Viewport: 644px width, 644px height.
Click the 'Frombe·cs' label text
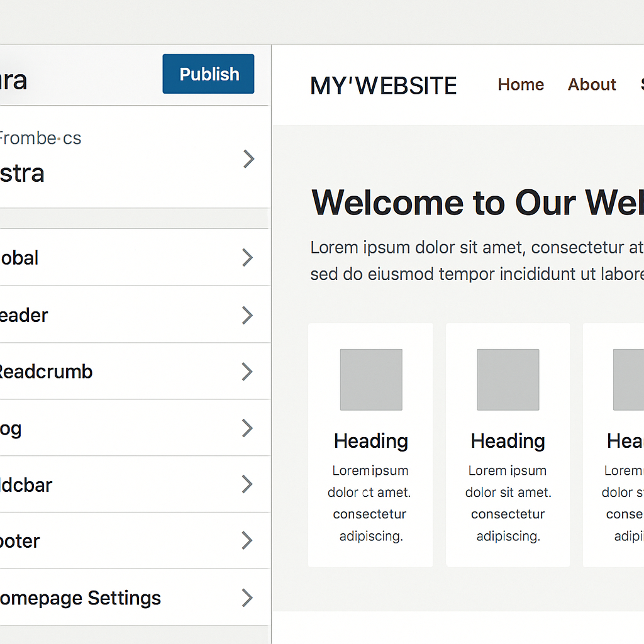click(40, 138)
